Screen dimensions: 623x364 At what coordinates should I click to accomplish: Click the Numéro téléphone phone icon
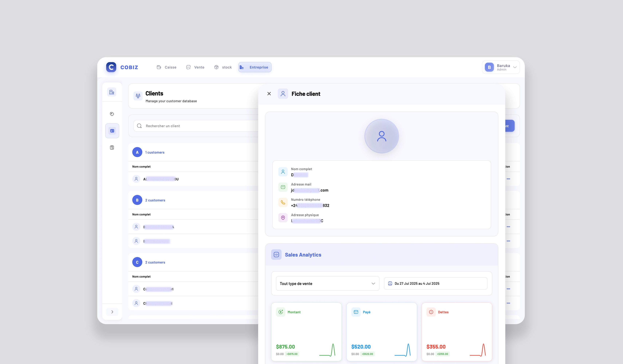pos(283,202)
